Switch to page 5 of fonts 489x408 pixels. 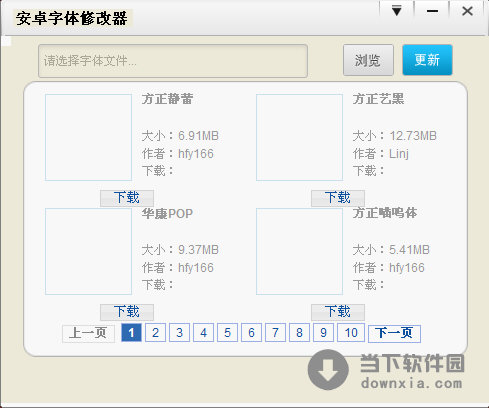coord(227,333)
